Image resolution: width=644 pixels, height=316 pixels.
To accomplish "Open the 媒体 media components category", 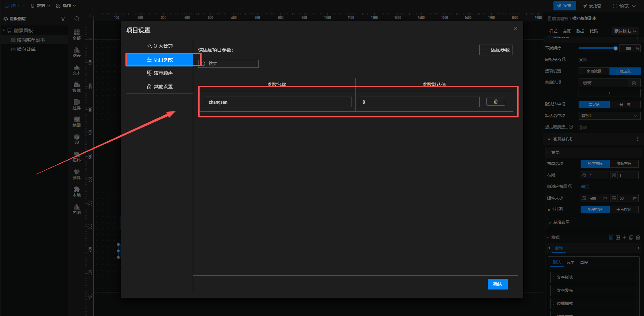I will (76, 87).
